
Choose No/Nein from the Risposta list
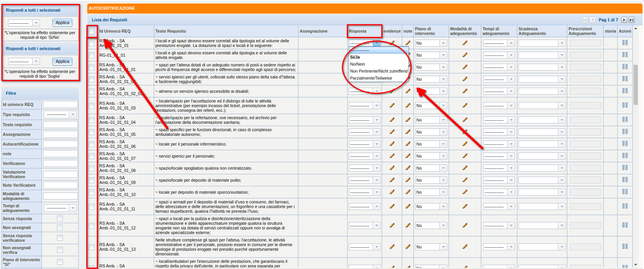pos(379,64)
